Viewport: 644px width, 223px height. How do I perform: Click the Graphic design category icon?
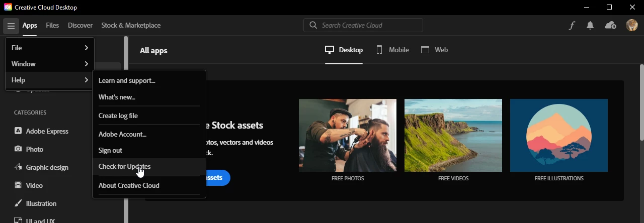[x=18, y=167]
